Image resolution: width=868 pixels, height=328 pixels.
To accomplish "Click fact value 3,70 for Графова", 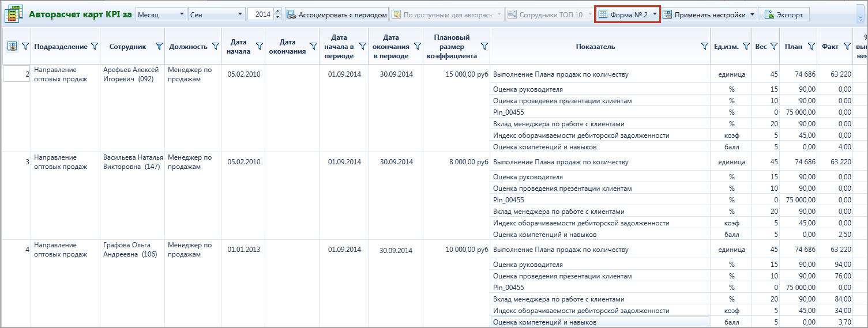I will coord(846,322).
